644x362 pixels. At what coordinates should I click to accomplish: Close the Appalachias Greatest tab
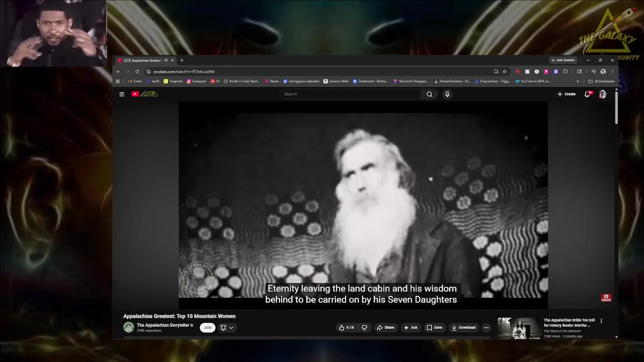[172, 60]
